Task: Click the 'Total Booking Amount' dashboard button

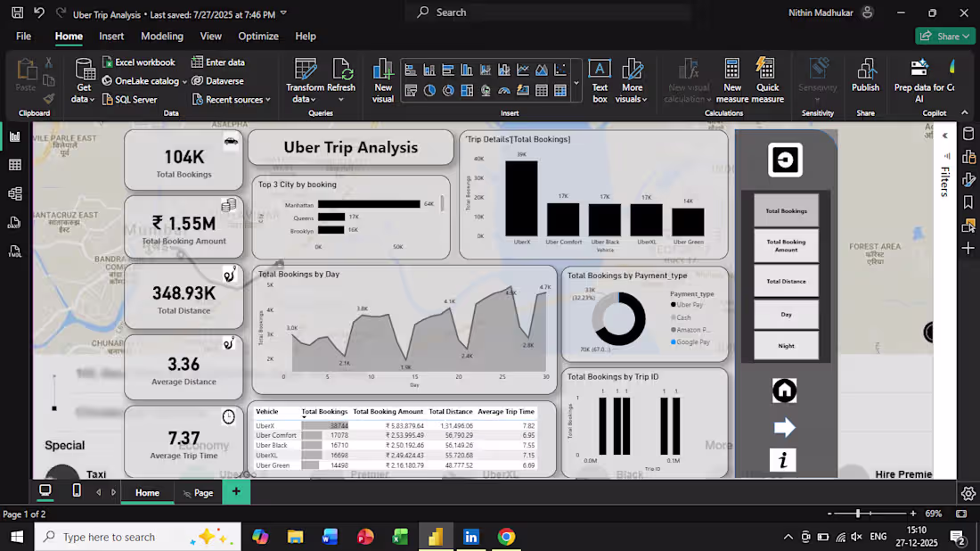Action: tap(787, 245)
